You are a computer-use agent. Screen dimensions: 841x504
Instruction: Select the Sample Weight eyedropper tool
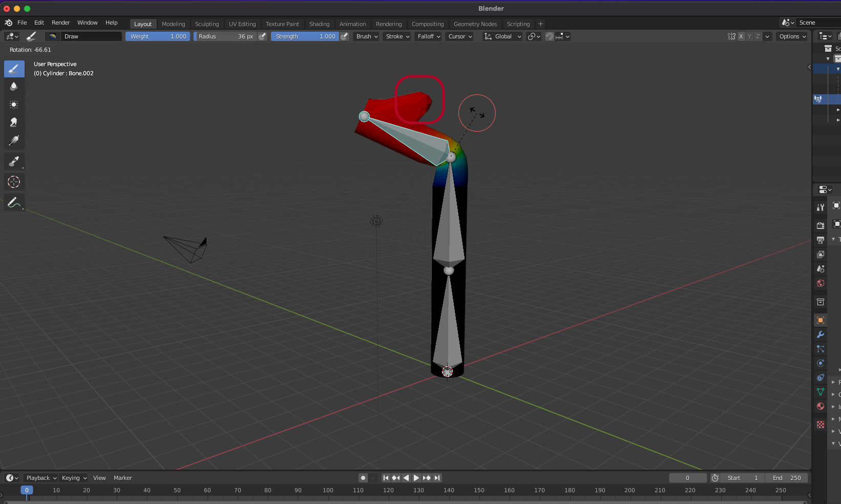pyautogui.click(x=14, y=161)
